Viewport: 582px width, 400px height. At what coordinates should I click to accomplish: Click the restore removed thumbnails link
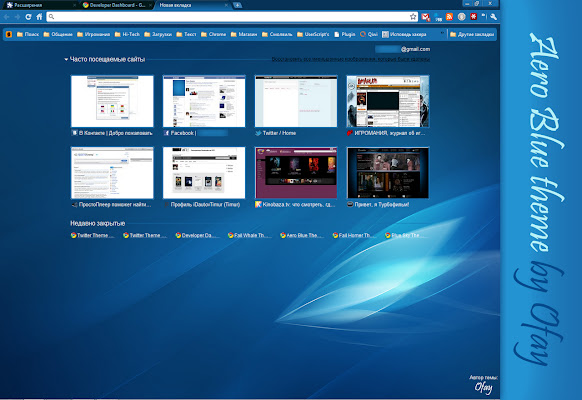tap(351, 59)
